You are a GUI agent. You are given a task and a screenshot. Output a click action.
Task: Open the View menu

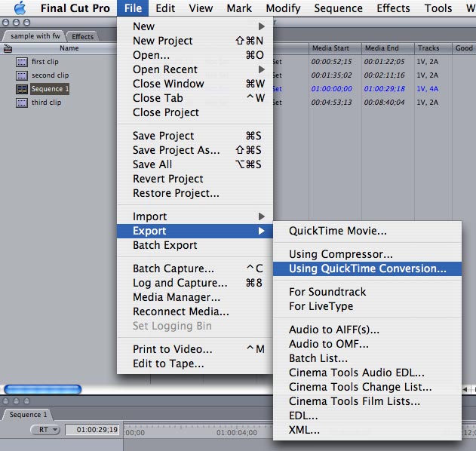point(201,8)
